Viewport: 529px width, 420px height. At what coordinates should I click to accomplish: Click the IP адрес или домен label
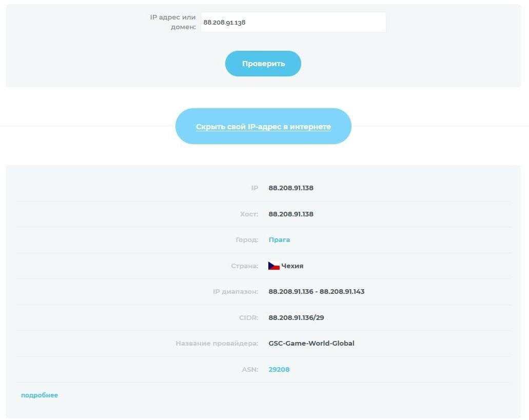coord(173,22)
